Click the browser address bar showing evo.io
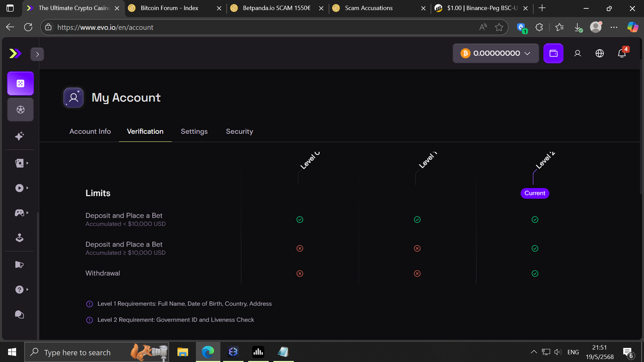The width and height of the screenshot is (644, 362). [151, 27]
